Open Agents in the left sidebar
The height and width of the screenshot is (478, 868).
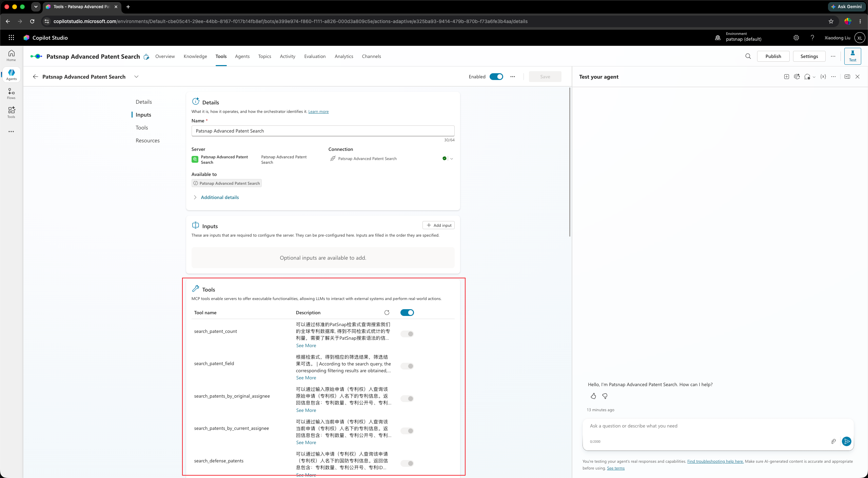(11, 75)
